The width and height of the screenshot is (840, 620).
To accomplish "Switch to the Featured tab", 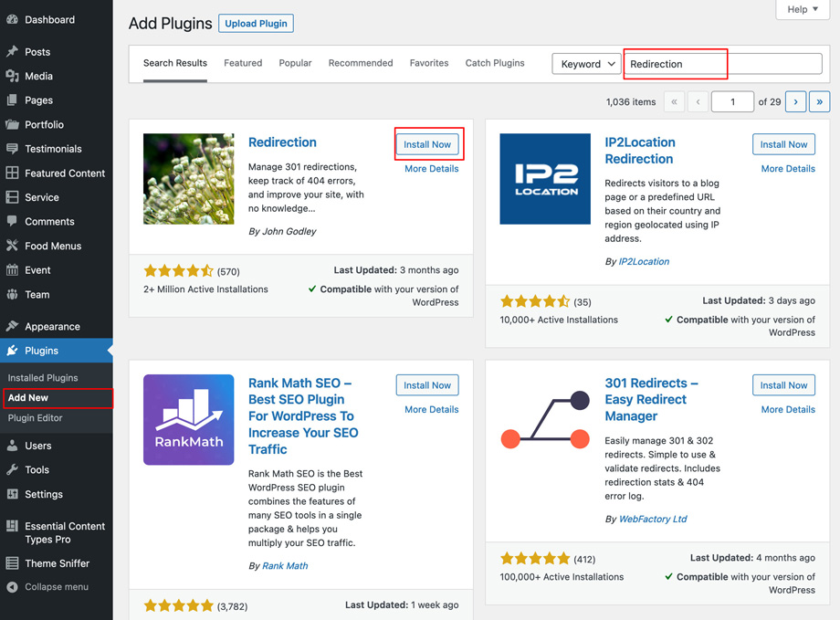I will 243,63.
